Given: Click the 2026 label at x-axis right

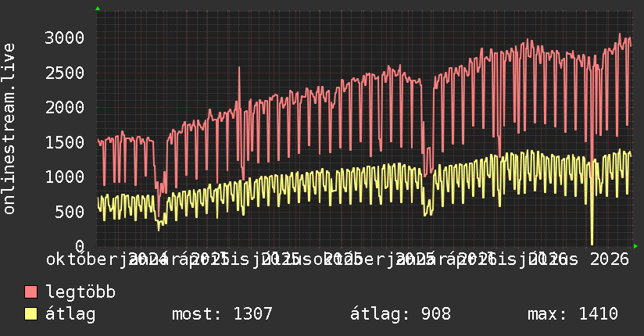Looking at the screenshot, I should click(x=610, y=259).
